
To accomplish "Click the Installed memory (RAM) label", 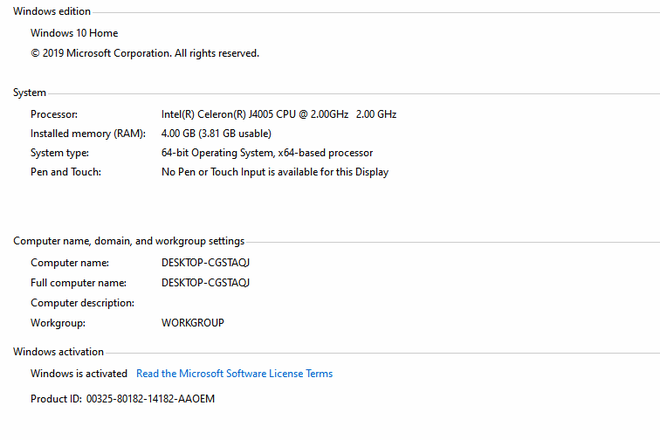I will (x=88, y=133).
